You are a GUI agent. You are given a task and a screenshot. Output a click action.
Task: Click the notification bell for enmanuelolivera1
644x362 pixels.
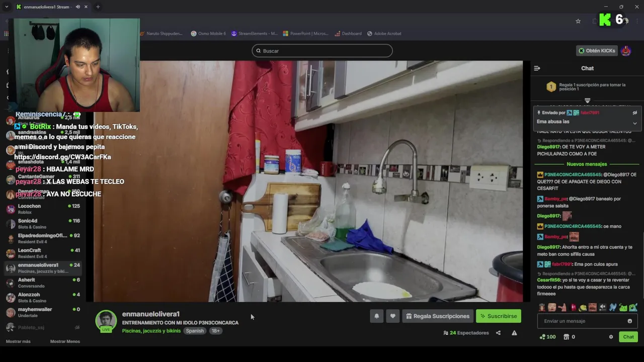pos(376,316)
